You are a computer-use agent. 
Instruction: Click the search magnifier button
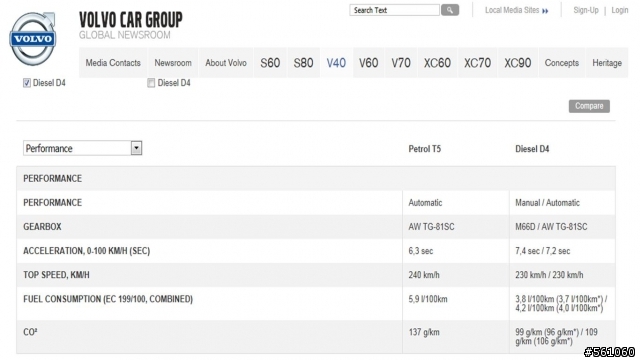450,10
